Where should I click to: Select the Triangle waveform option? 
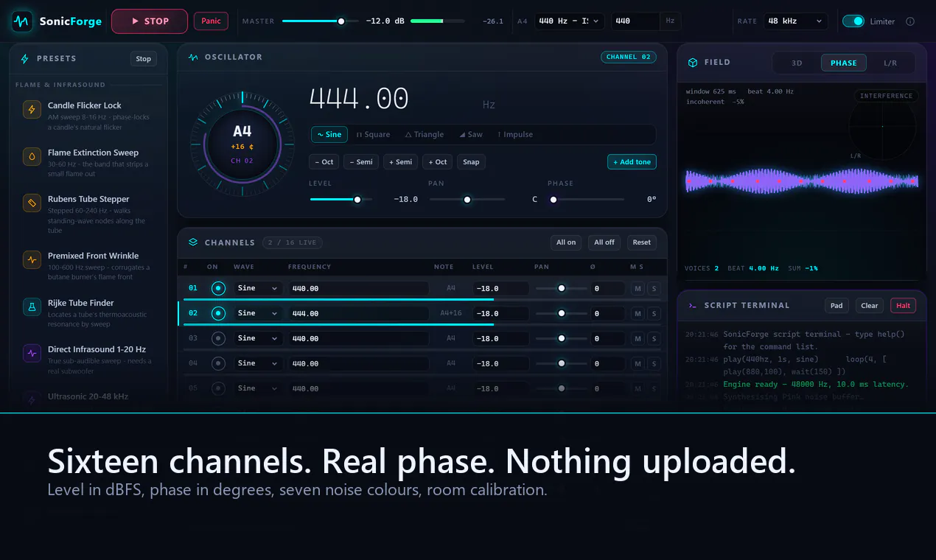[425, 135]
